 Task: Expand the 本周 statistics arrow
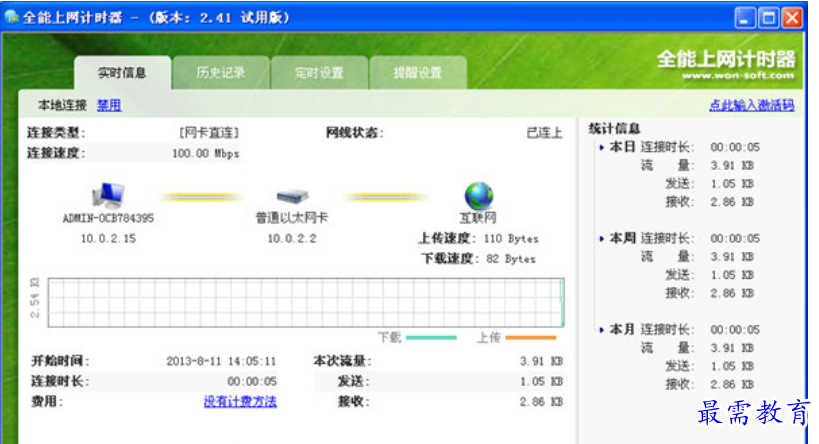tap(601, 239)
